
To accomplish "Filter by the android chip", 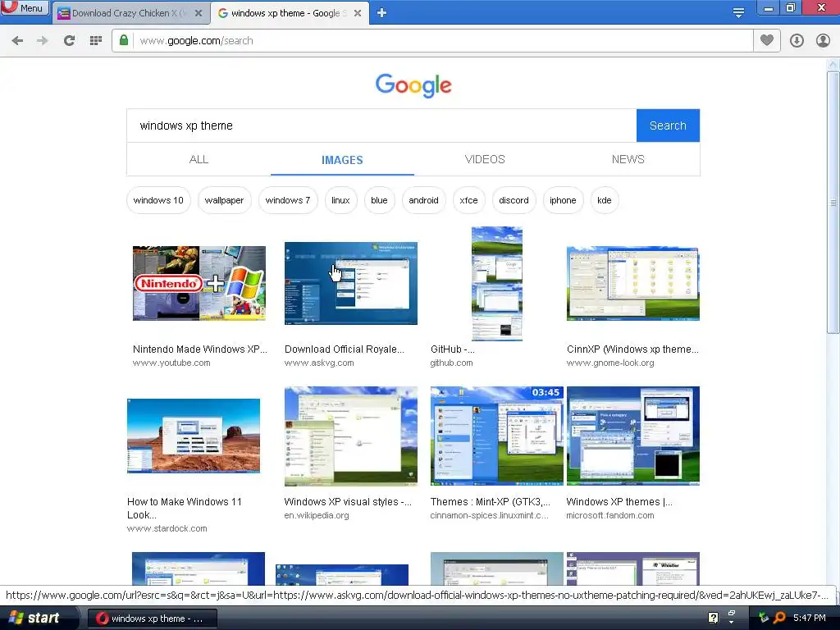I will (x=424, y=200).
